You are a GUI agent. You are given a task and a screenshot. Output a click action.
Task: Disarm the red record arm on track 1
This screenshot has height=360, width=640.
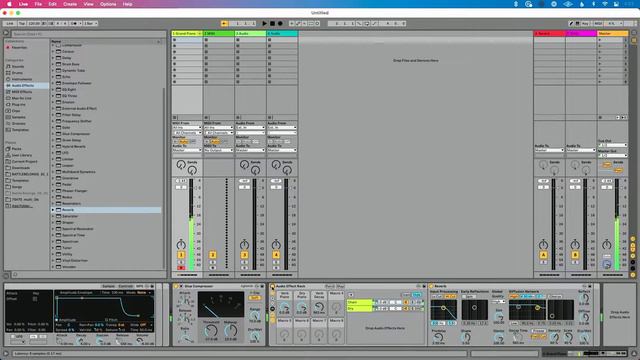click(x=181, y=268)
